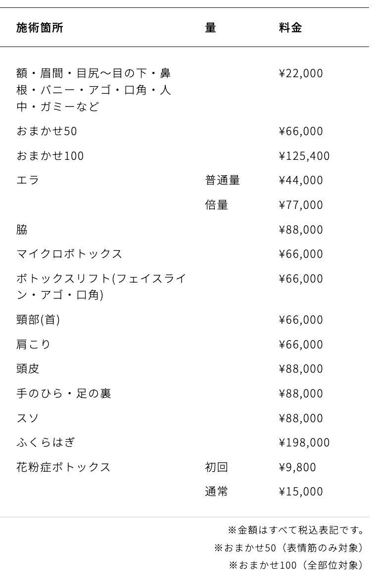Screen dimensions: 375x588
Task: Click the ¥77,000 price
Action: [301, 205]
